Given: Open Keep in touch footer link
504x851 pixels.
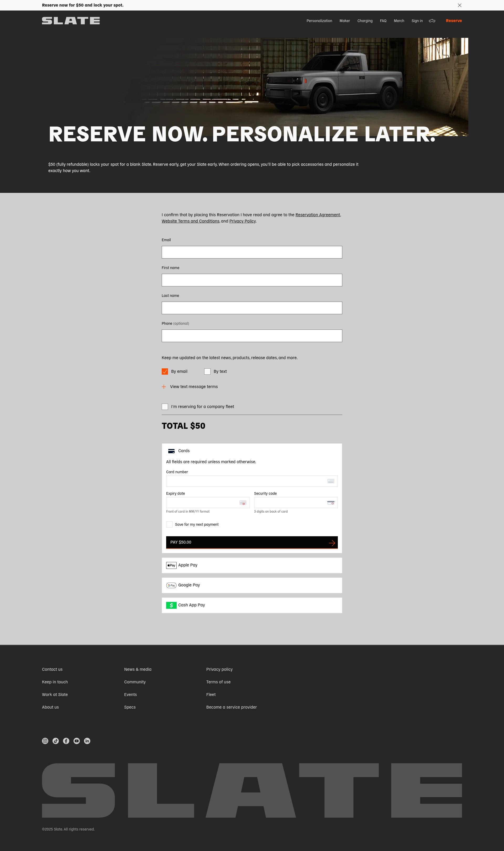Looking at the screenshot, I should tap(55, 682).
